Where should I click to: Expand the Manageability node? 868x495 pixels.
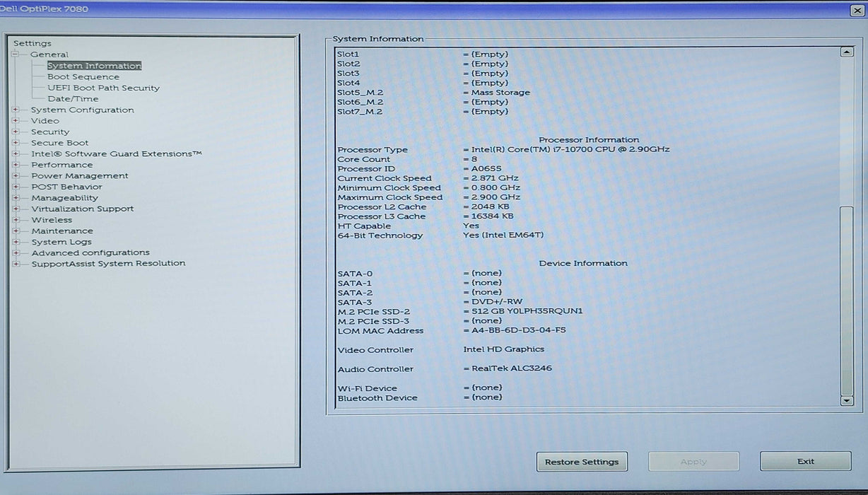[x=15, y=198]
